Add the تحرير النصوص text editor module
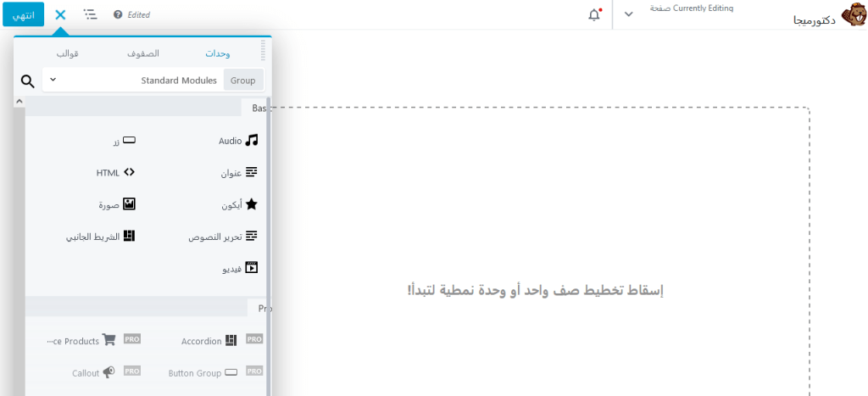Image resolution: width=868 pixels, height=396 pixels. 223,237
